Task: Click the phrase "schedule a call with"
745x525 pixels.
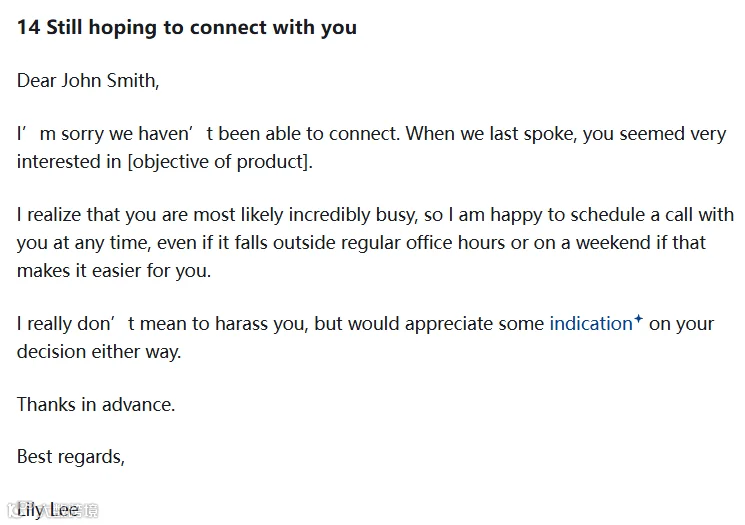Action: coord(652,215)
